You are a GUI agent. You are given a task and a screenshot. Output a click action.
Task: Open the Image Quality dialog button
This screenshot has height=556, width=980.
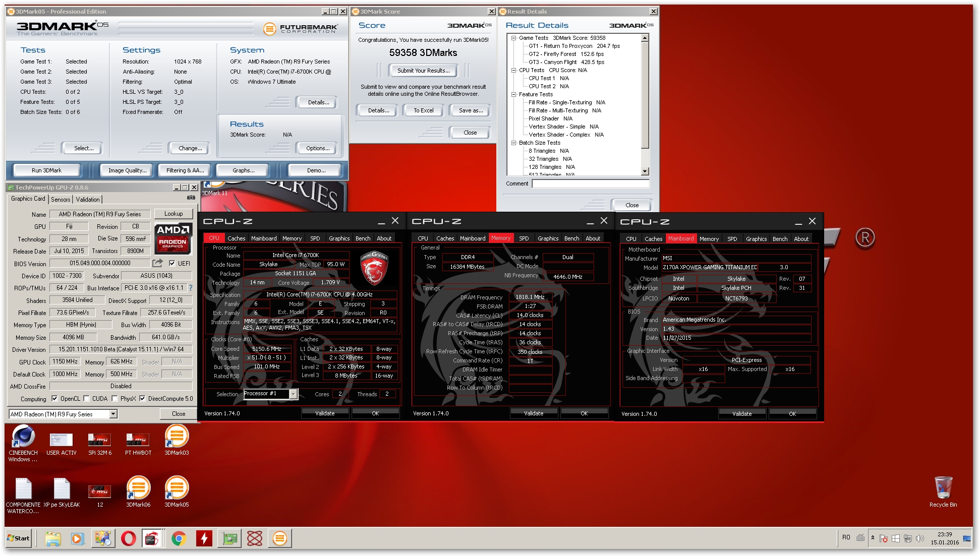(128, 170)
